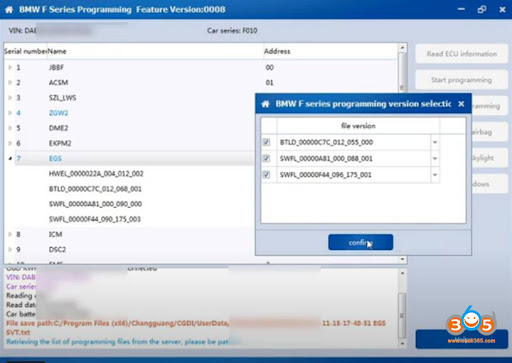Click address 00 of JBBF
Screen dimensions: 512x363
(x=269, y=67)
